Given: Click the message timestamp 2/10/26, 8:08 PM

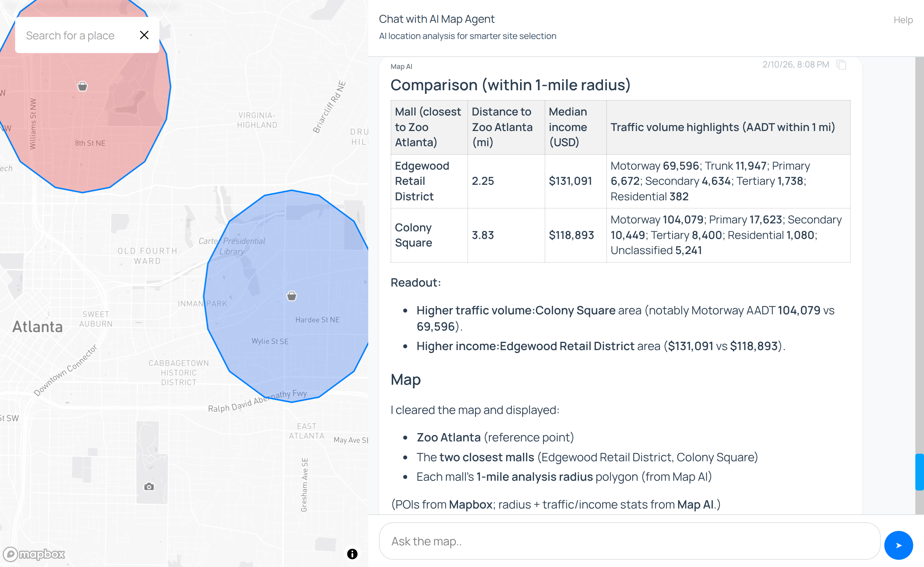Looking at the screenshot, I should (795, 65).
